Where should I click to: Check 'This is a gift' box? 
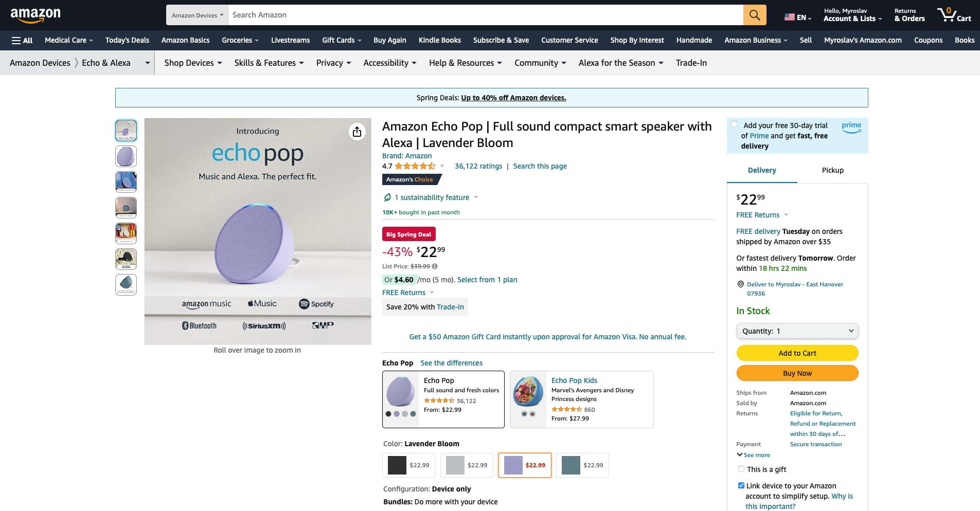(x=741, y=469)
